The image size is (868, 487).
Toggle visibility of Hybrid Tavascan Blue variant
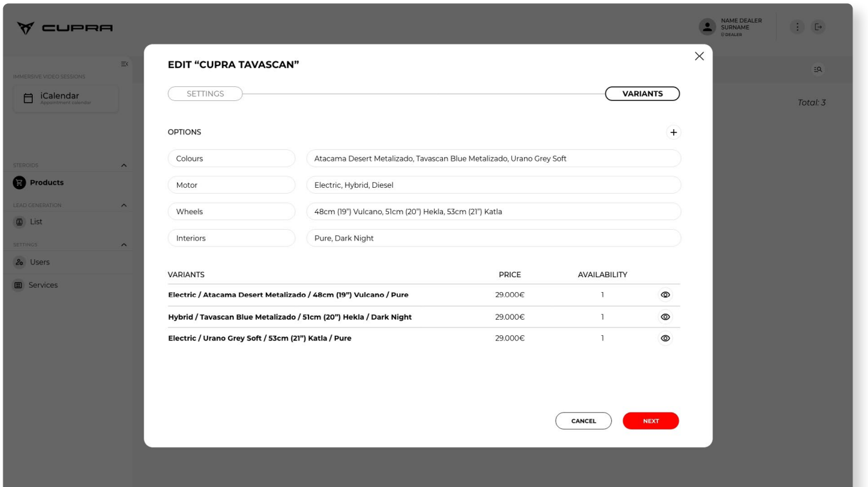pyautogui.click(x=665, y=317)
